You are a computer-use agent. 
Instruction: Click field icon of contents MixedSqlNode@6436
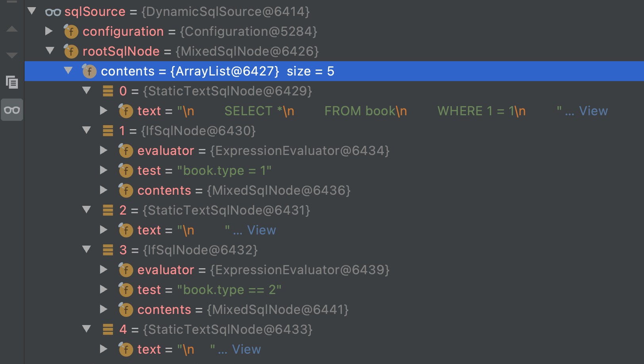[x=126, y=190]
